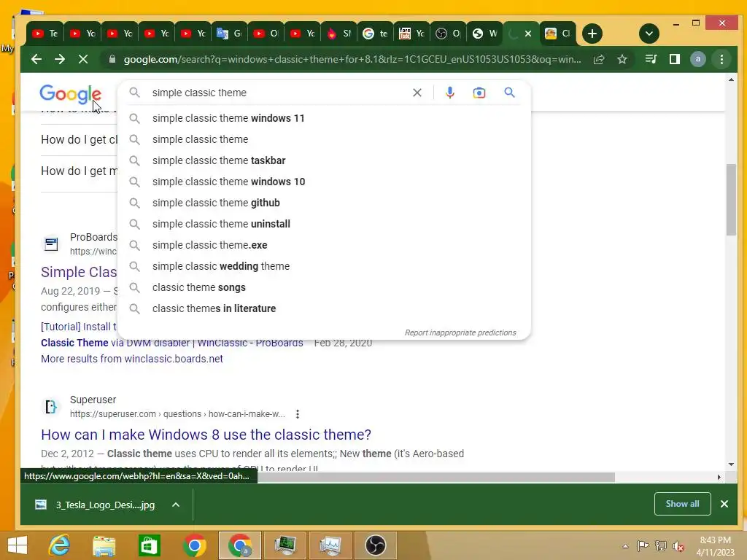
Task: Open a new tab
Action: pos(592,34)
